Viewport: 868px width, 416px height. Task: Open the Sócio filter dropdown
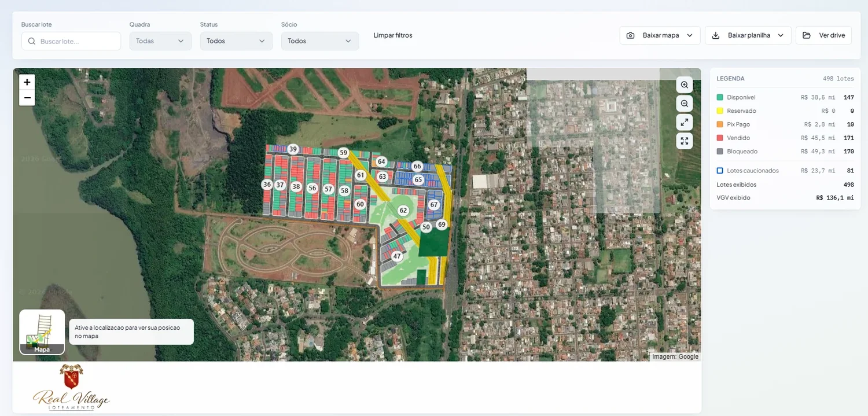coord(320,41)
